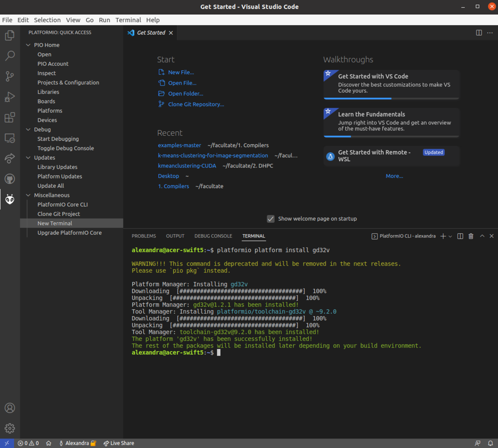Open the Source Control view

tap(9, 76)
